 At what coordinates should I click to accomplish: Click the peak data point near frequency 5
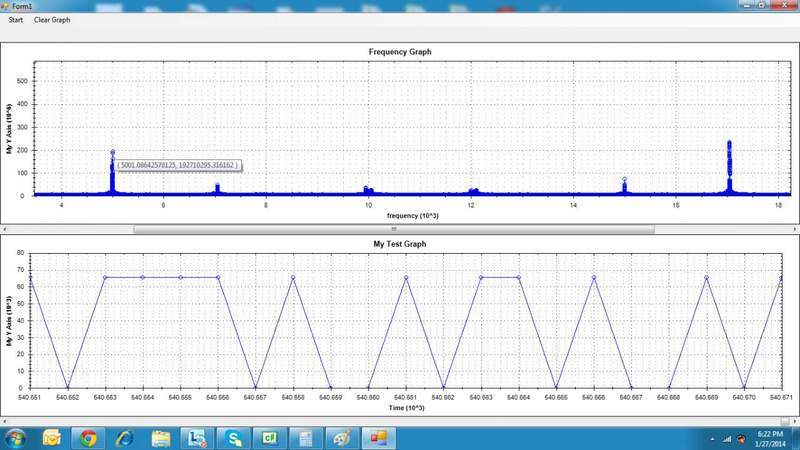tap(113, 153)
